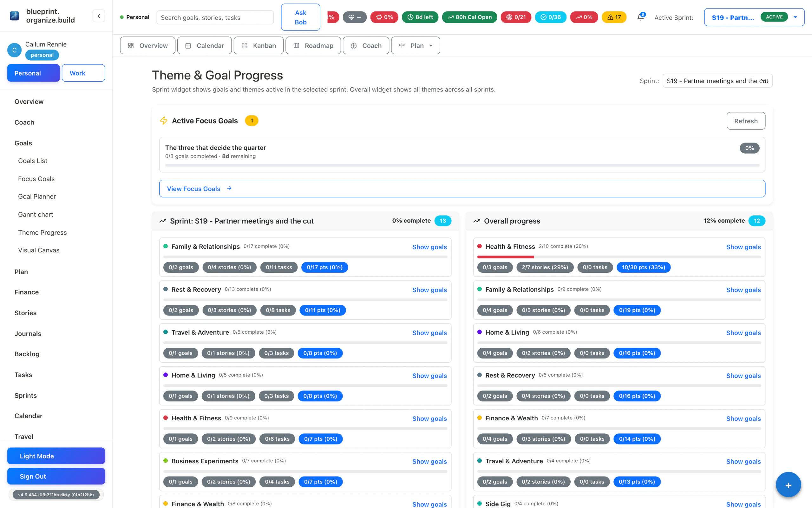Viewport: 812px width, 508px height.
Task: Click the blueprint.organize.build logo icon
Action: [14, 16]
